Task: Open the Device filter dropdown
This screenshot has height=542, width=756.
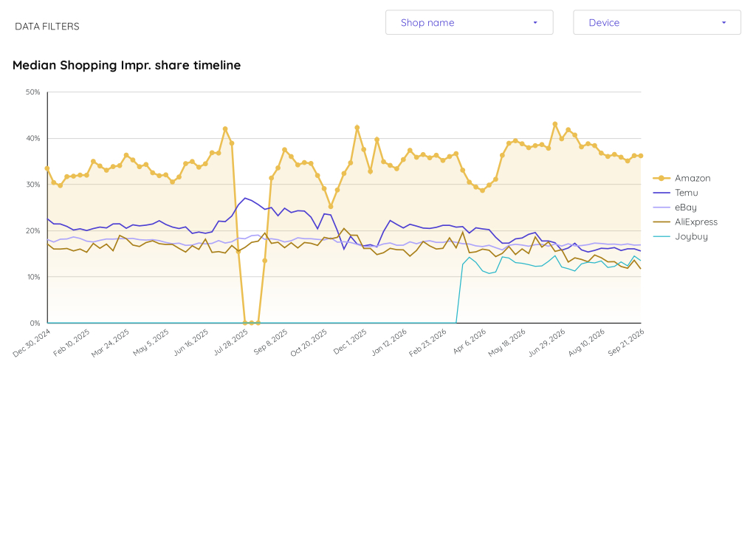Action: click(656, 23)
